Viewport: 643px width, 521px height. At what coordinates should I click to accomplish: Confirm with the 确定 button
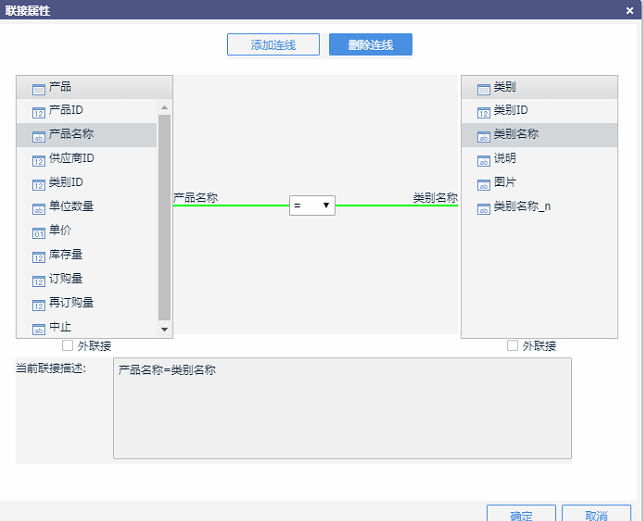[521, 514]
